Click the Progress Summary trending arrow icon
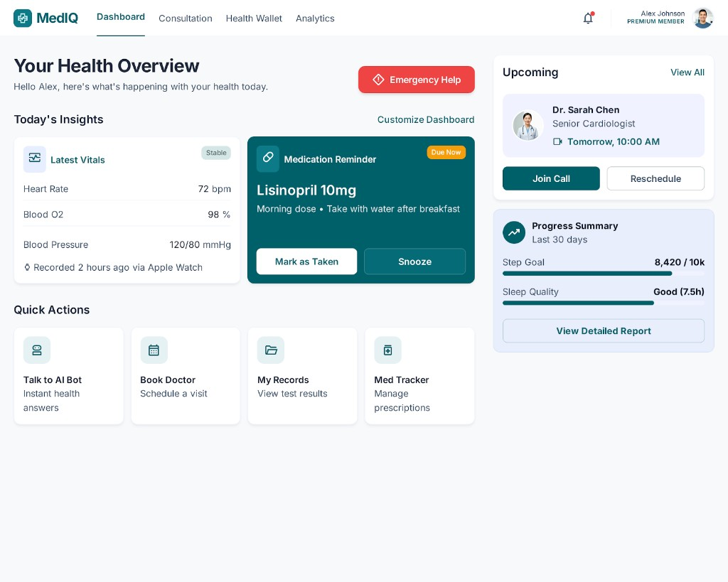The height and width of the screenshot is (582, 728). point(514,232)
